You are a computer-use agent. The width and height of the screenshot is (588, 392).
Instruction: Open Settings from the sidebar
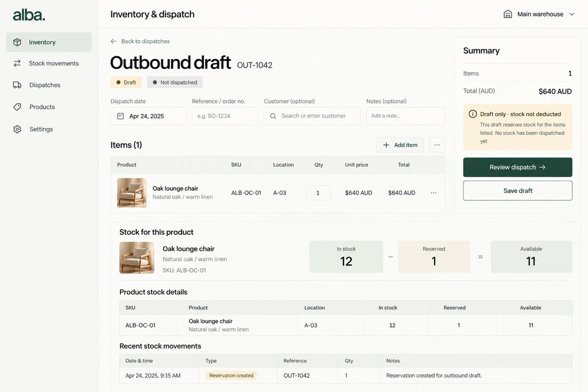coord(49,129)
